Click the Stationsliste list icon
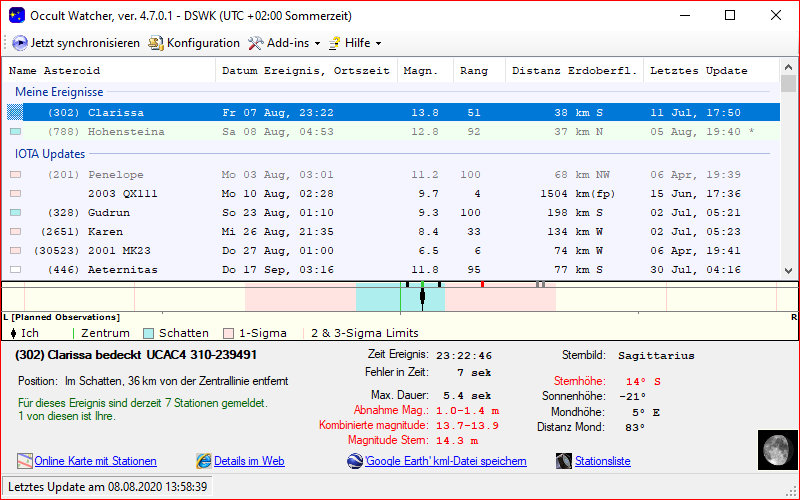The image size is (800, 500). click(x=566, y=461)
